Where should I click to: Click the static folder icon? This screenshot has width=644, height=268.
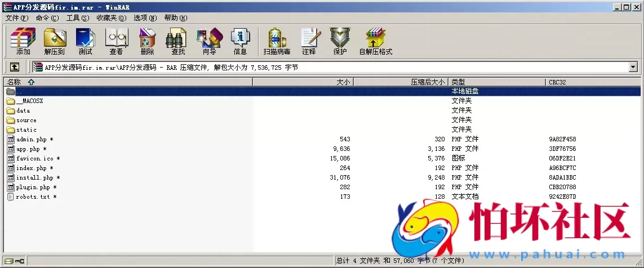pos(11,129)
